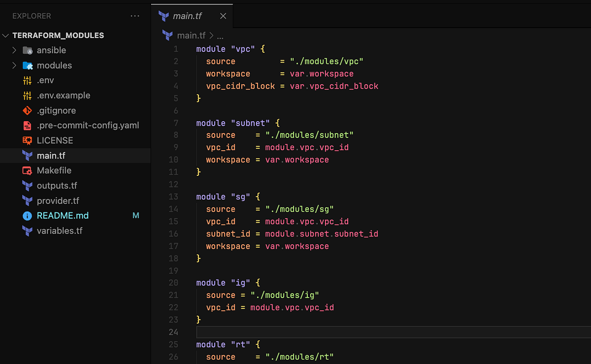Collapse the TERRAFORM_MODULES section
591x364 pixels.
point(5,35)
